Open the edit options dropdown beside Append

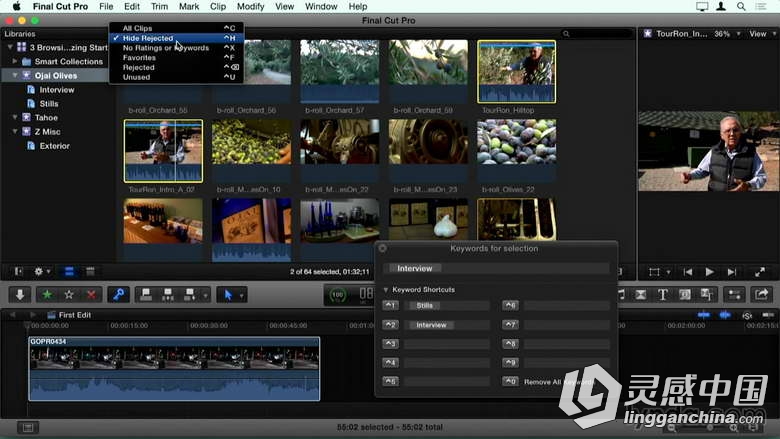[205, 296]
